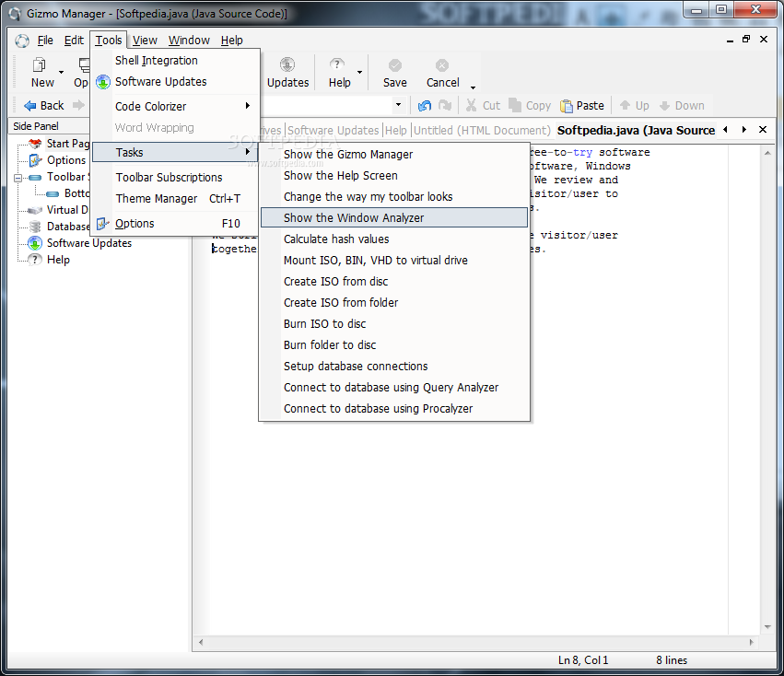The width and height of the screenshot is (784, 676).
Task: Open the View menu
Action: (x=145, y=41)
